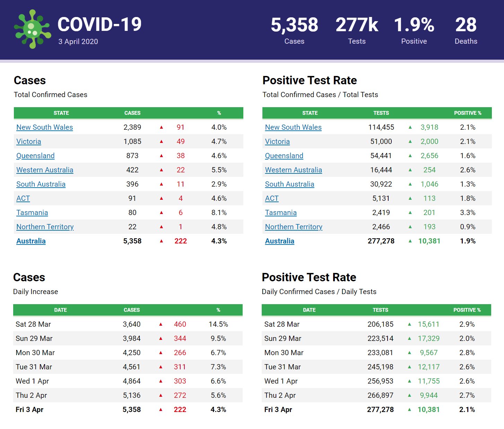This screenshot has width=504, height=429.
Task: Open Australia total link in Cases table
Action: [31, 241]
